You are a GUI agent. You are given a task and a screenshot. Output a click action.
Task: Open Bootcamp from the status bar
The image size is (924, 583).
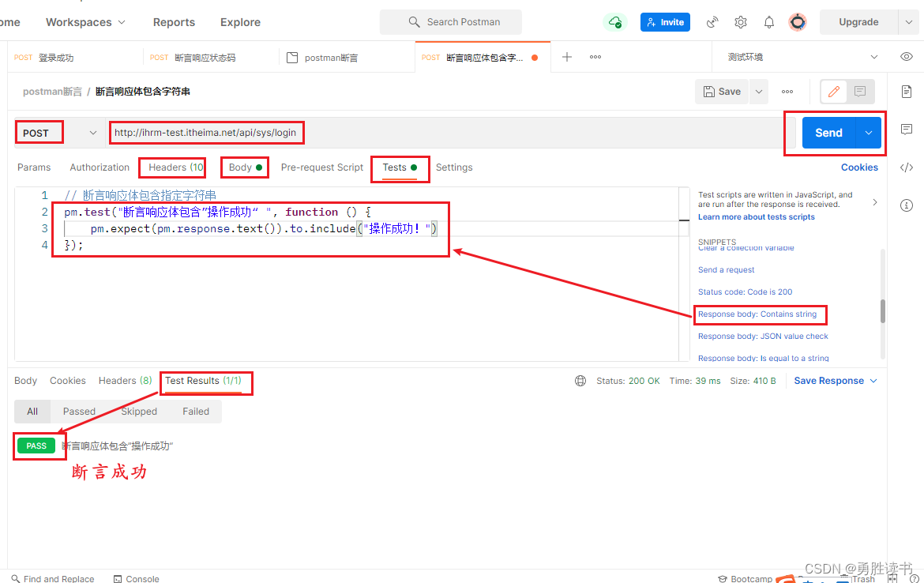pyautogui.click(x=746, y=579)
